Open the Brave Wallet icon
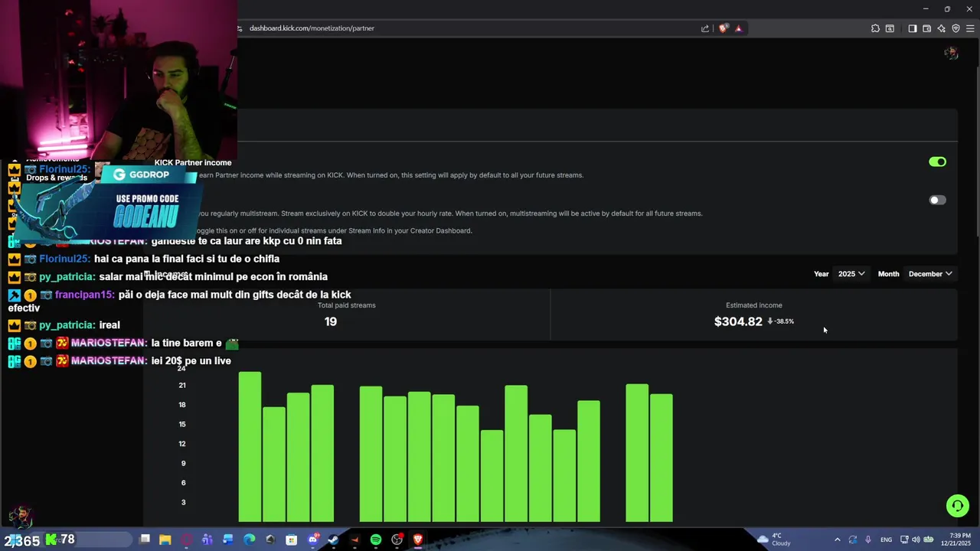The width and height of the screenshot is (980, 551). (x=926, y=28)
